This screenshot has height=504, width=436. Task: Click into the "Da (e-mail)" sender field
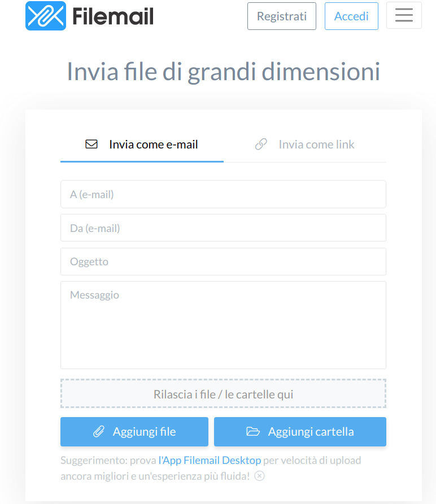click(223, 228)
